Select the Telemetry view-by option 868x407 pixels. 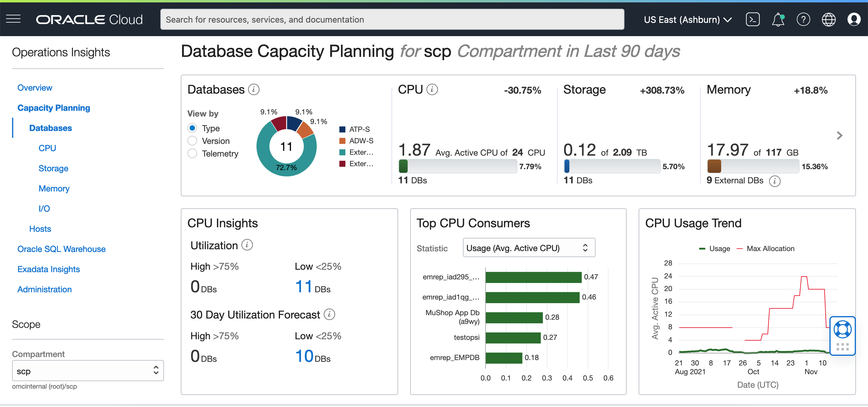pyautogui.click(x=192, y=154)
